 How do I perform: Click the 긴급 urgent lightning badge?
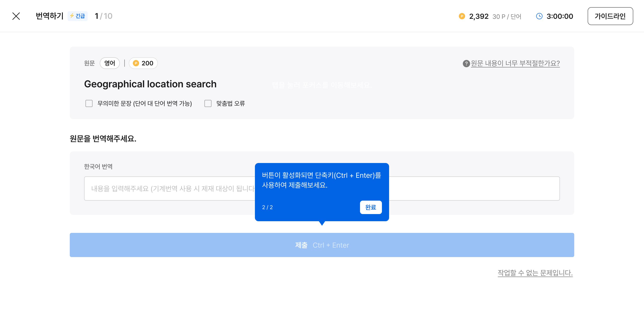pos(78,16)
